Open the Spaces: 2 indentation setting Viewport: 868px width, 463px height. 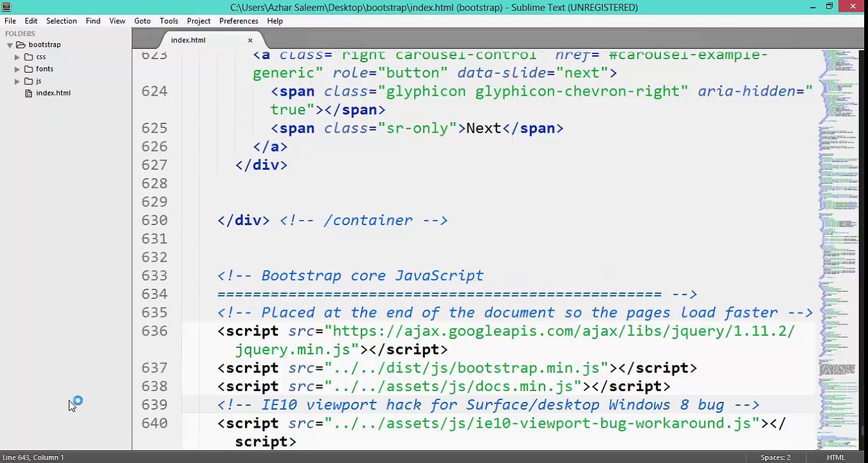coord(775,457)
